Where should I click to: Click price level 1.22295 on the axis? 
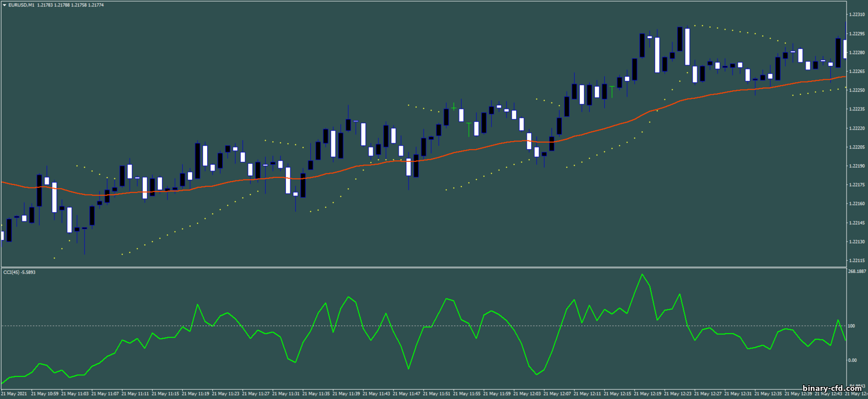(856, 34)
